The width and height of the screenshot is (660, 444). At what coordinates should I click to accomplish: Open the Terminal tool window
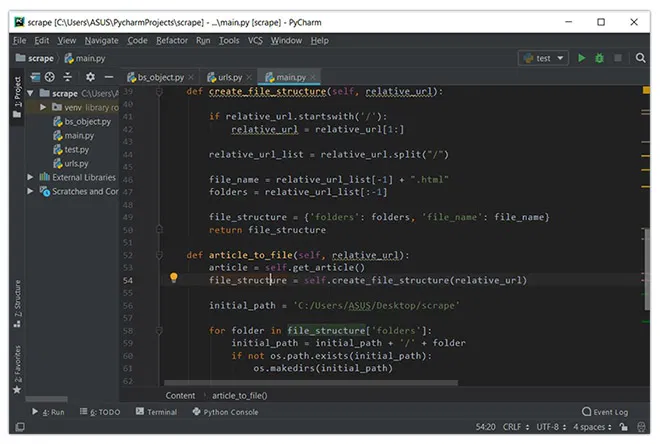point(156,411)
